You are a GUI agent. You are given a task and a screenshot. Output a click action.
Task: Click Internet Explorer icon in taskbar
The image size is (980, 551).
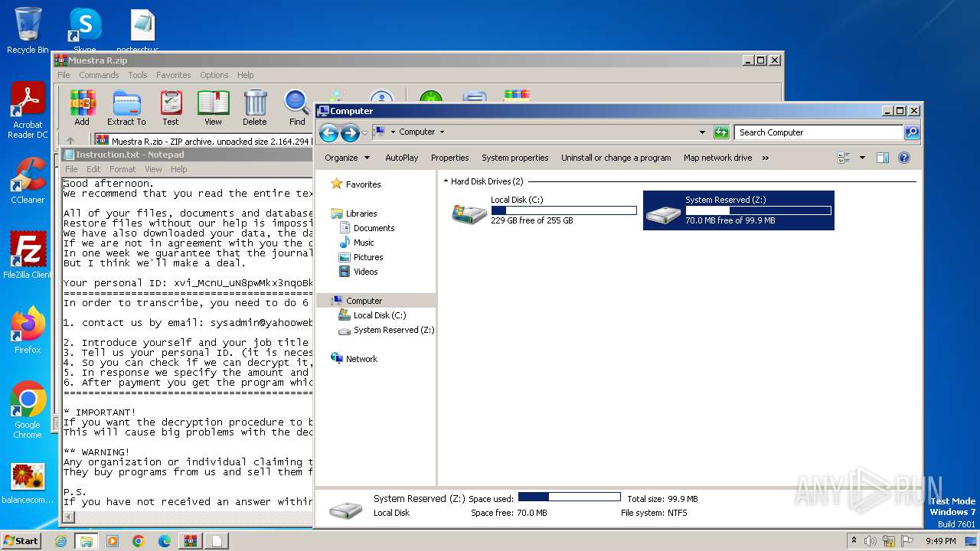pos(61,541)
